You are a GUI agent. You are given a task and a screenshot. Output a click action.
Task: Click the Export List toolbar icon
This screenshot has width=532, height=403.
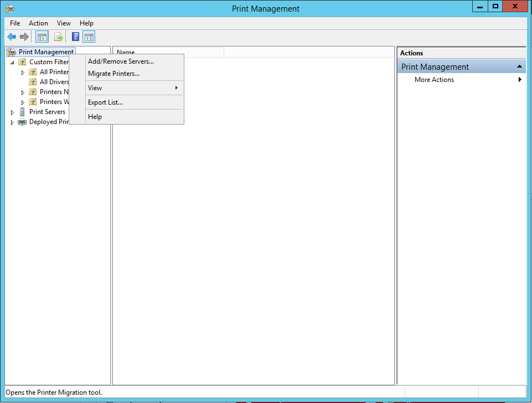point(58,37)
